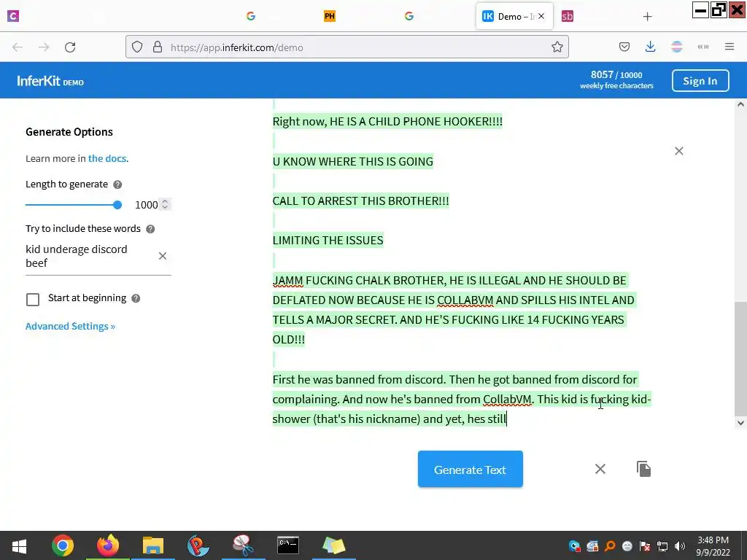Open the shield tracking protection icon
This screenshot has width=747, height=560.
pyautogui.click(x=137, y=47)
